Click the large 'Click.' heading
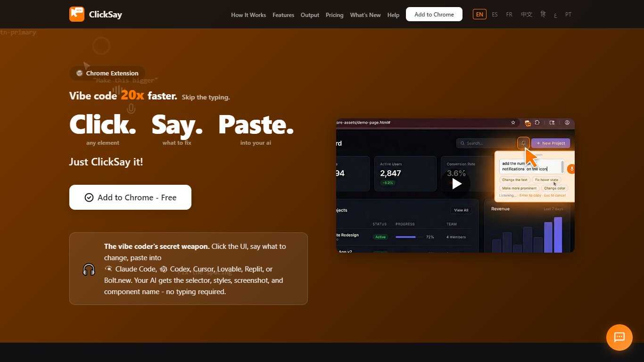The width and height of the screenshot is (644, 362). 103,124
